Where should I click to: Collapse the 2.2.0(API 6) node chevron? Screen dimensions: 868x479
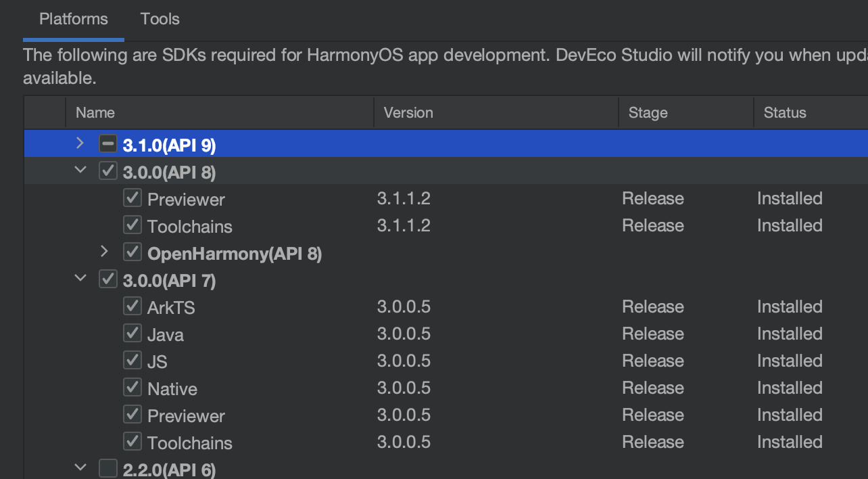point(80,467)
